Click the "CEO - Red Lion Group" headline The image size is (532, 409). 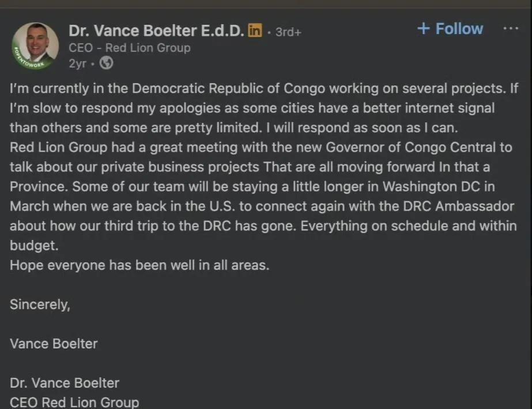pyautogui.click(x=130, y=48)
